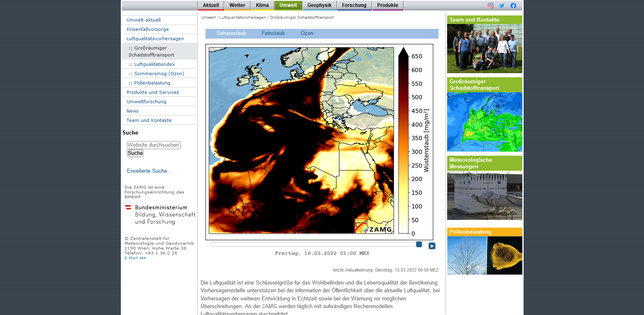The width and height of the screenshot is (644, 315).
Task: Open the Wetter menu
Action: 237,5
